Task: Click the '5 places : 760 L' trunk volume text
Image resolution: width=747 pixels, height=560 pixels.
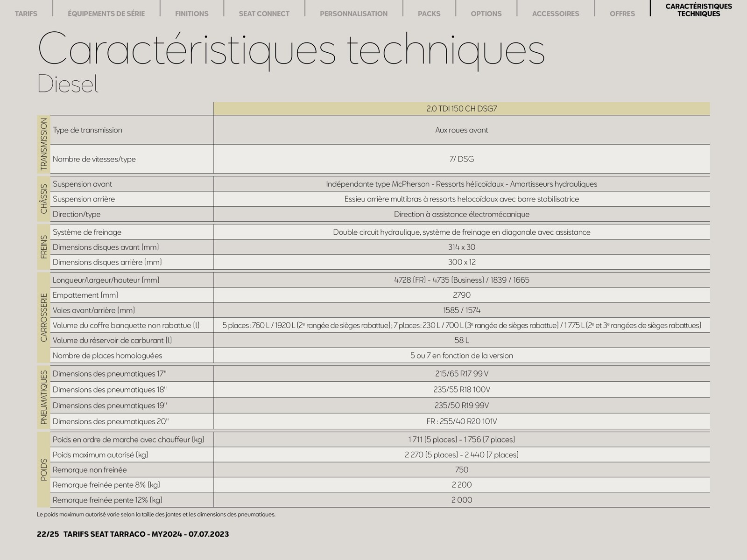Action: pyautogui.click(x=462, y=325)
